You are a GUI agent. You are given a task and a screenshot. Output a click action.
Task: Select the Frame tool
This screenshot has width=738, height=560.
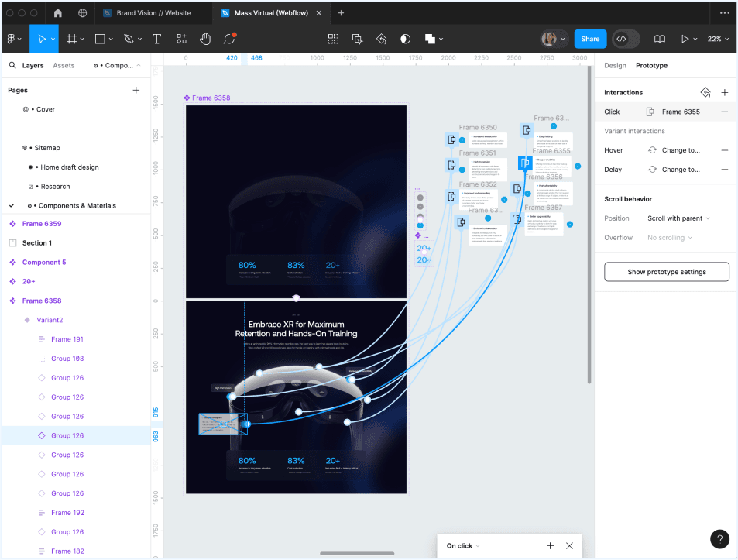[71, 39]
